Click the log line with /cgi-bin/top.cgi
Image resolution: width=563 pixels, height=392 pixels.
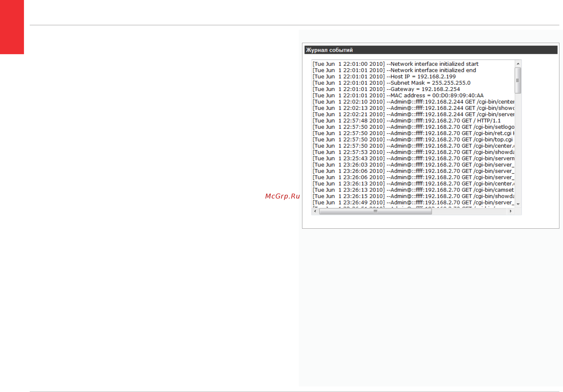tap(412, 140)
